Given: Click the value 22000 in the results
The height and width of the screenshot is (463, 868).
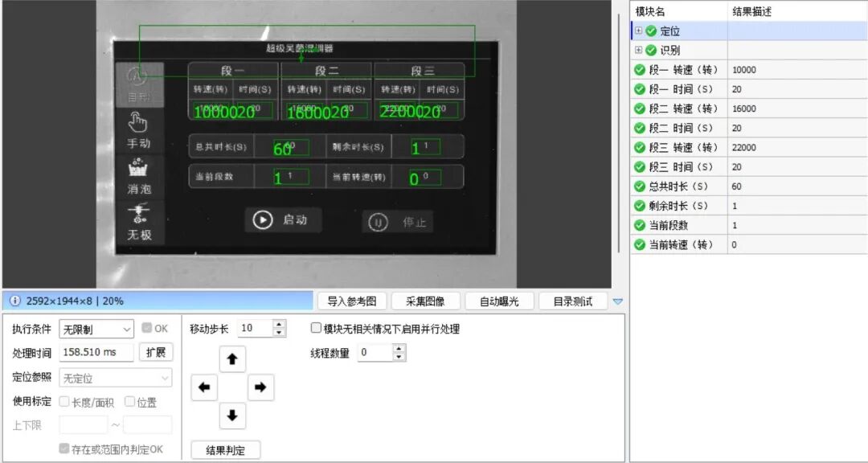Looking at the screenshot, I should [x=744, y=148].
